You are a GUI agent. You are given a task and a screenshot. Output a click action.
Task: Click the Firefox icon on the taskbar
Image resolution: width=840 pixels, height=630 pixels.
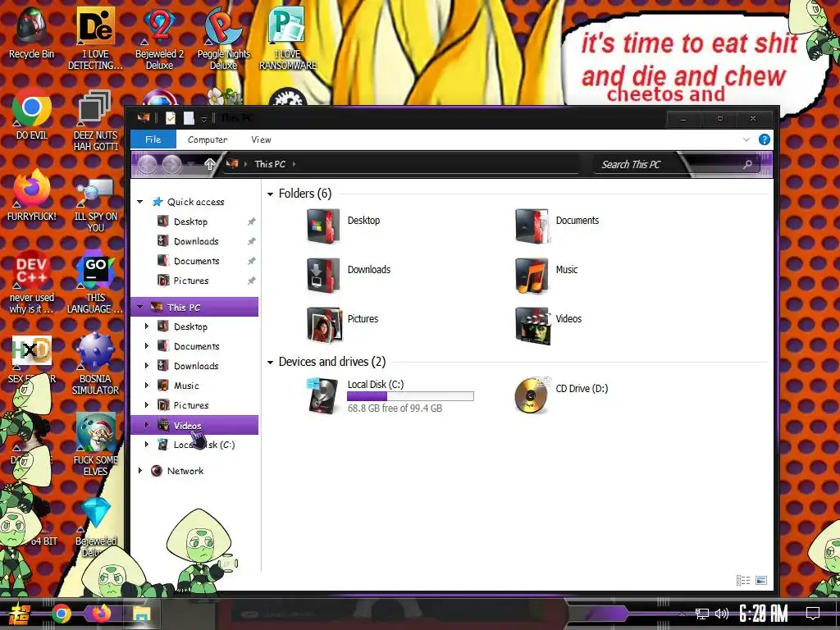101,614
